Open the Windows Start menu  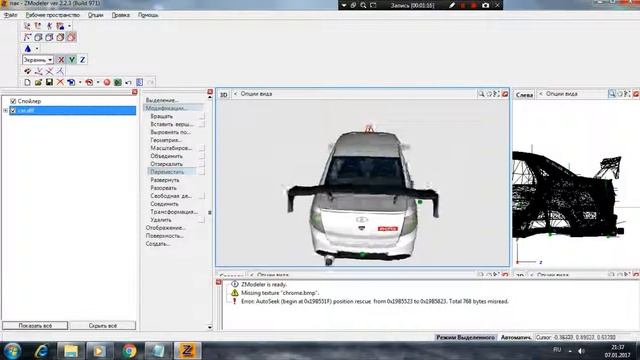[12, 351]
